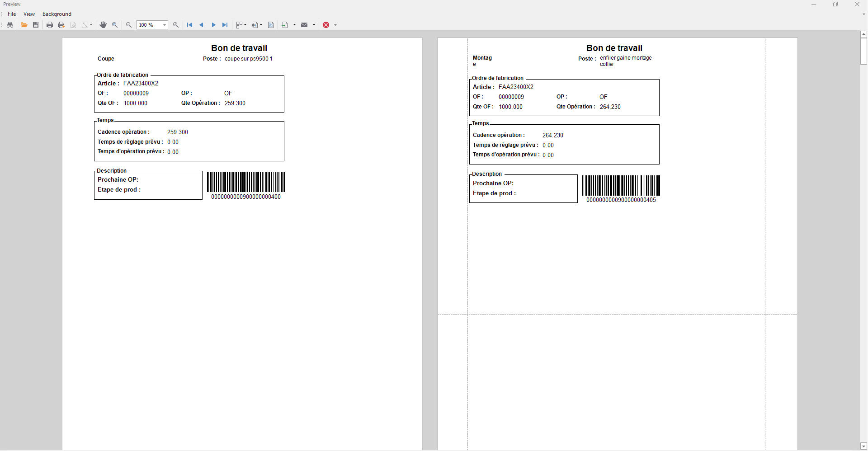Jump to the last page
This screenshot has height=451, width=868.
(225, 25)
